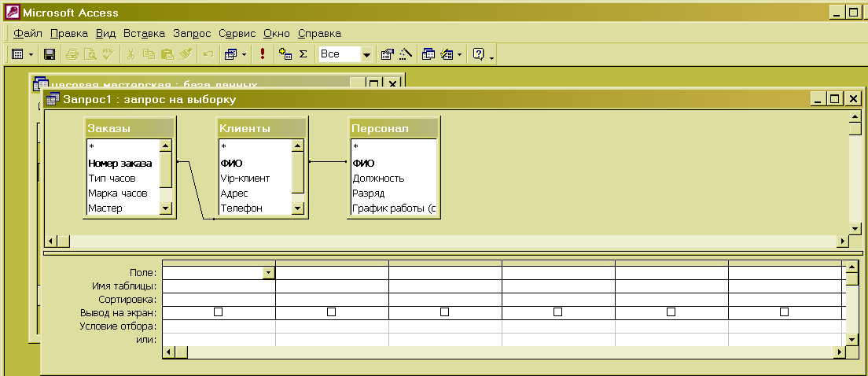Screen dimensions: 868x376
Task: Click the Paste clipboard icon
Action: 167,54
